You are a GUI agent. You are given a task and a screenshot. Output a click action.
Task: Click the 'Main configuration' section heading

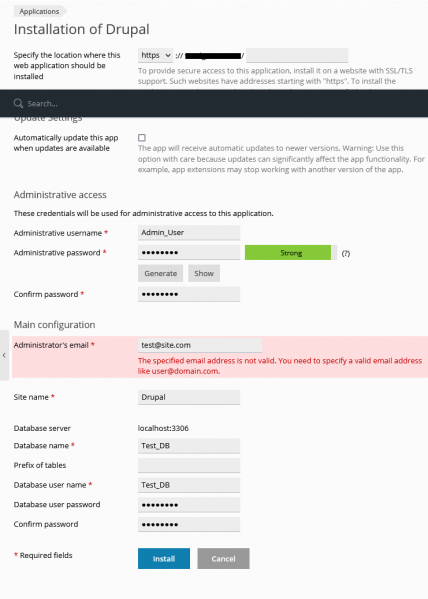[x=54, y=325]
